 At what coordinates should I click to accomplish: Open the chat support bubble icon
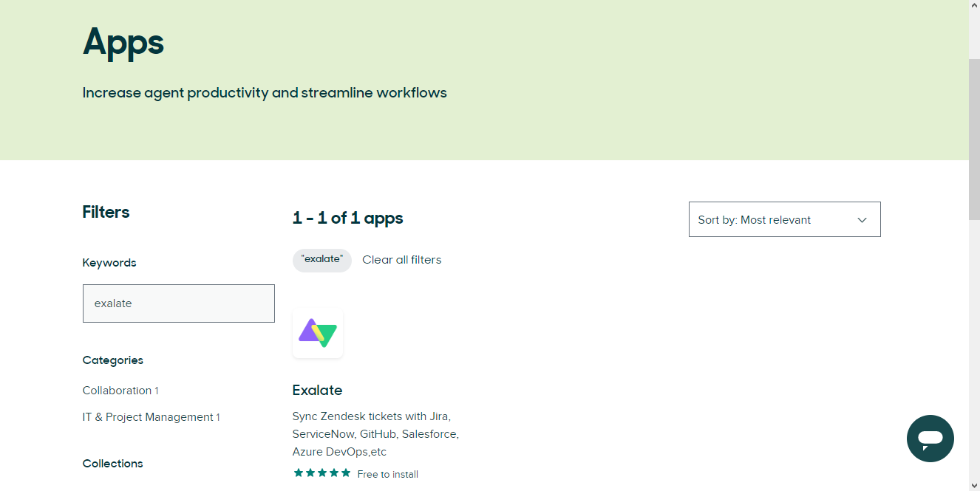click(930, 439)
